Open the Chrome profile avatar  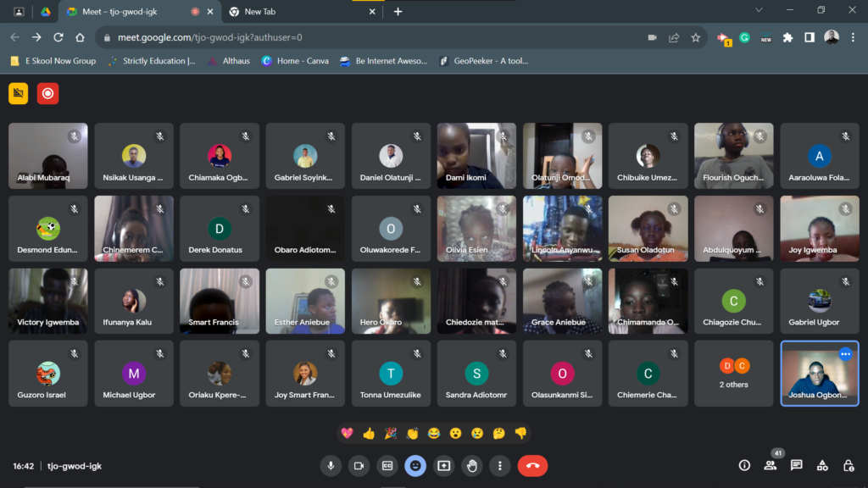tap(832, 37)
